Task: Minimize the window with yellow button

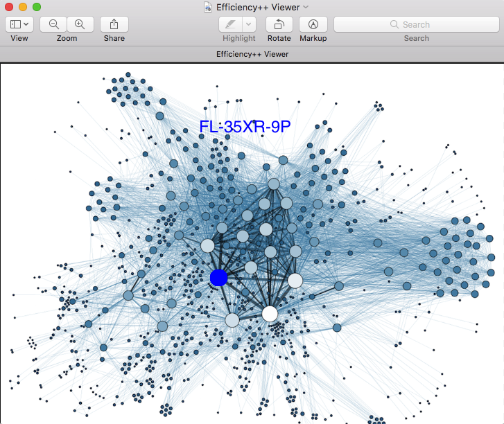Action: click(x=23, y=7)
